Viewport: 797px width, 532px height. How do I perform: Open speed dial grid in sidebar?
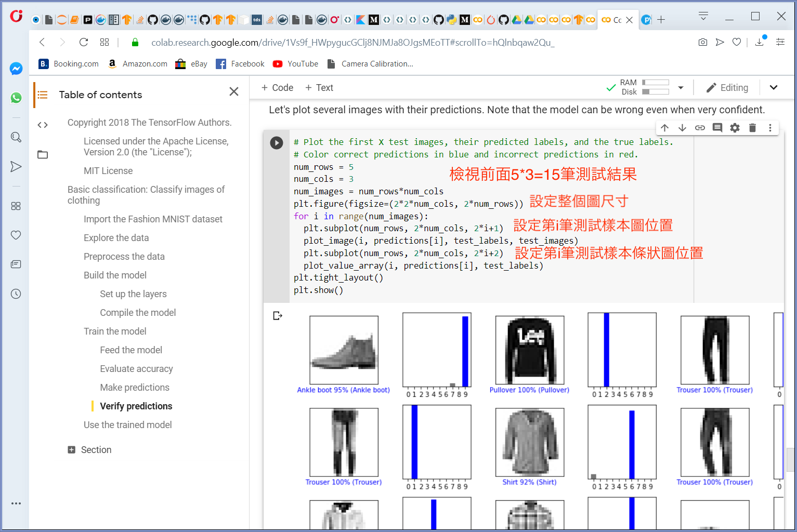point(16,206)
